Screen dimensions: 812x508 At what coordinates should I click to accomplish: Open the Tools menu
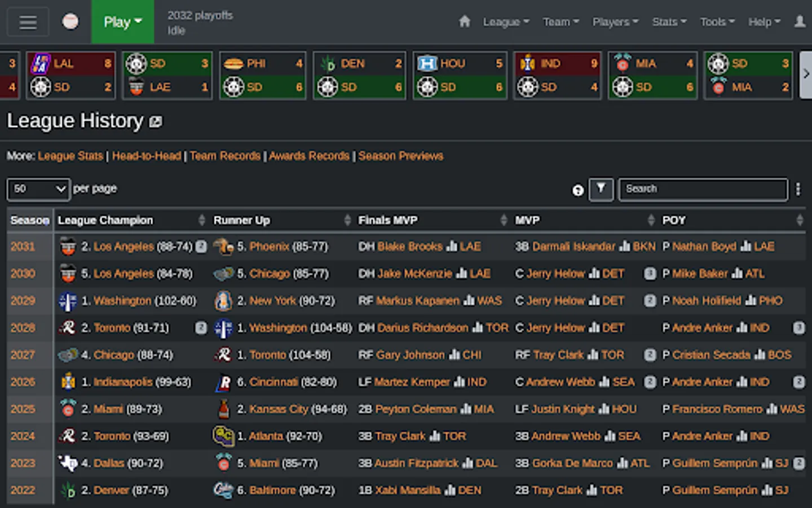point(717,22)
